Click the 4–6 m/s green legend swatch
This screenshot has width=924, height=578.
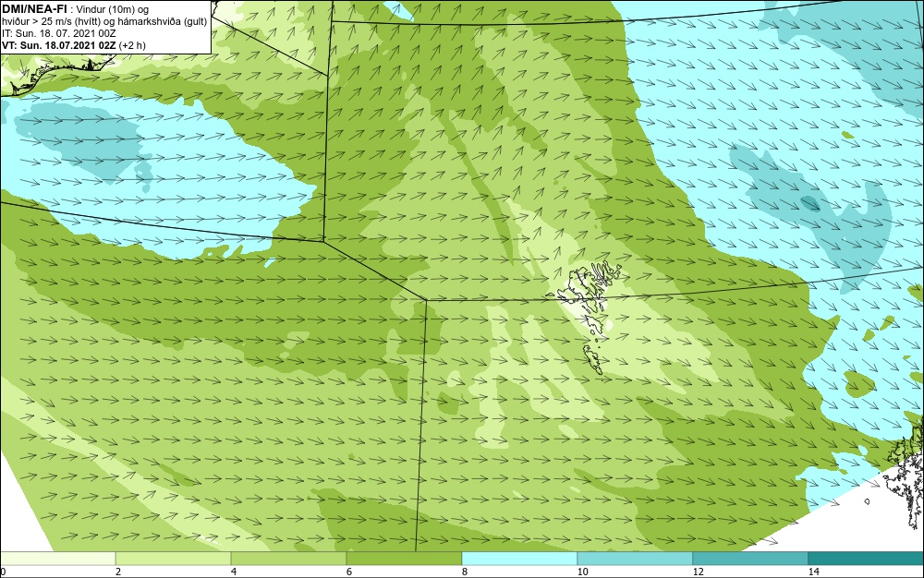(x=288, y=559)
